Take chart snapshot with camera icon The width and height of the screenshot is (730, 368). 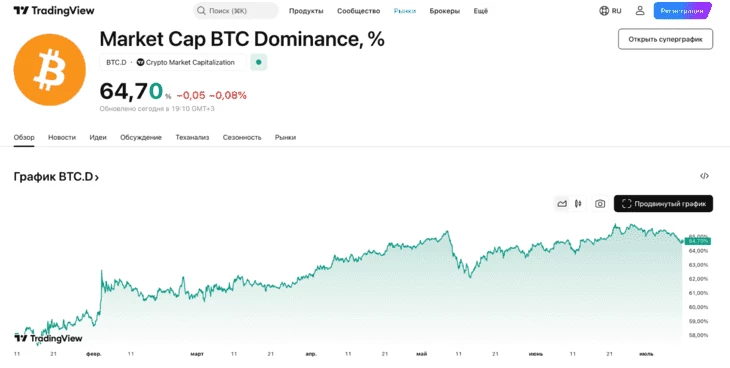coord(600,204)
